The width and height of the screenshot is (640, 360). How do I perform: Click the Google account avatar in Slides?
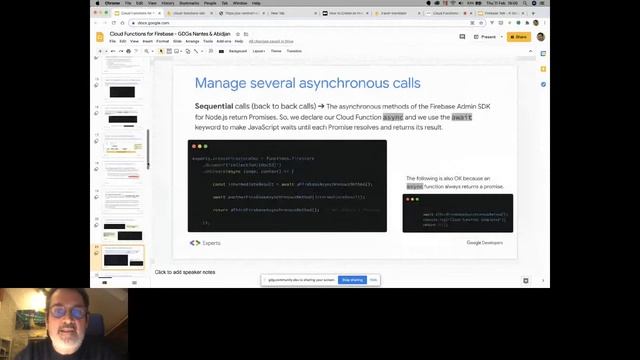tap(541, 37)
